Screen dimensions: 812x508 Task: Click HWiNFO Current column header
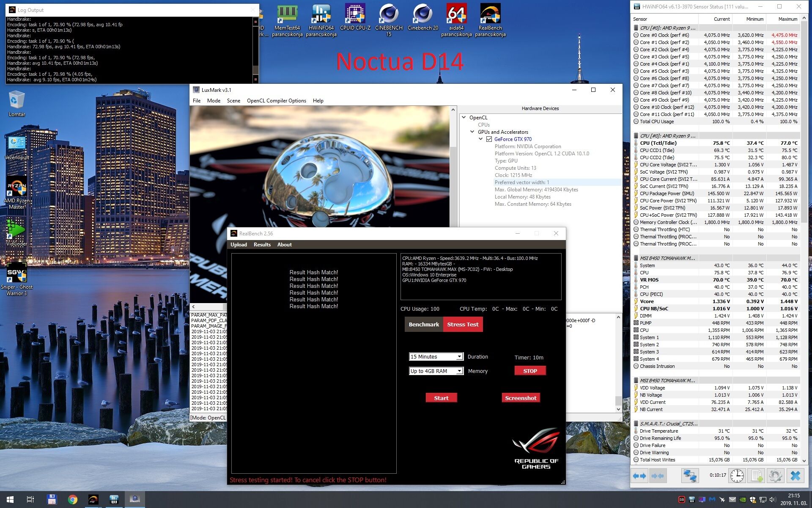(715, 19)
